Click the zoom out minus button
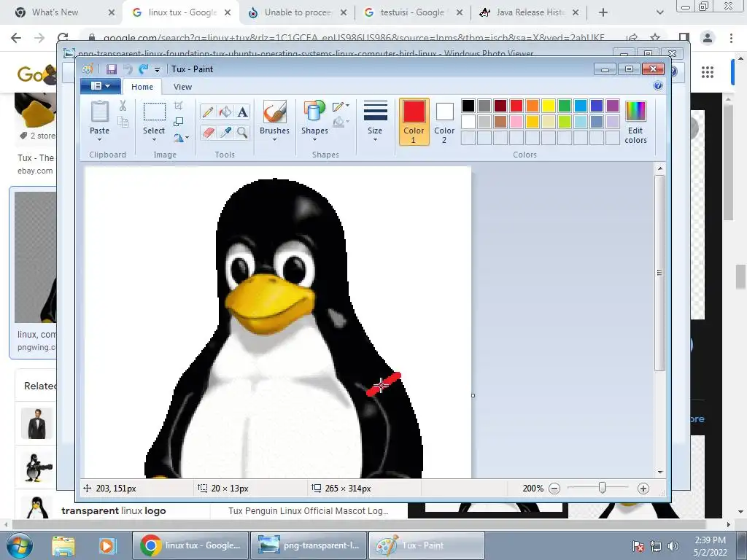Screen dimensions: 747x560 point(554,489)
